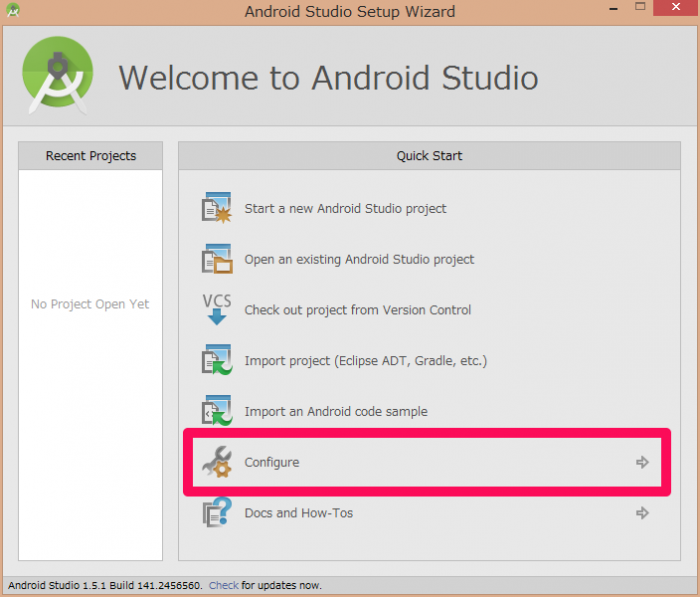Click the VCS checkout icon

coord(217,310)
